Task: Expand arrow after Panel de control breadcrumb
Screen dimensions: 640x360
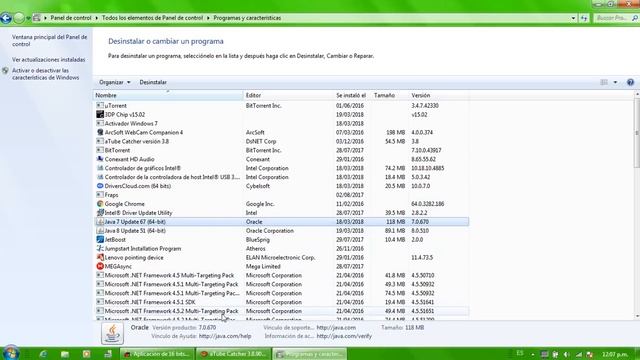Action: tap(97, 18)
